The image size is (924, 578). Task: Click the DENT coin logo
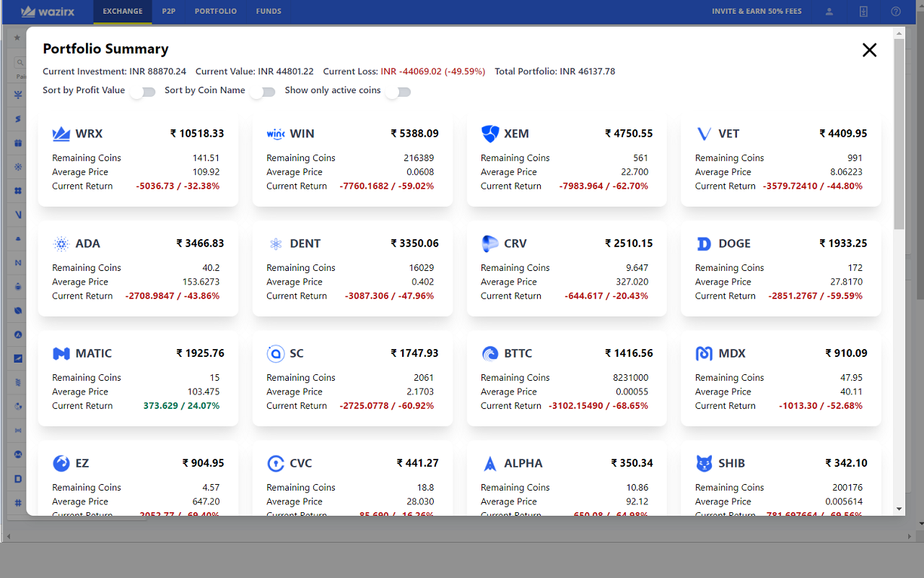click(x=276, y=243)
